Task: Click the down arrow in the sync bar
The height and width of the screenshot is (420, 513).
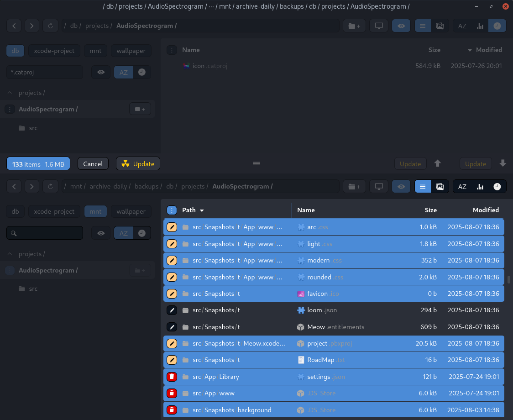Action: [x=503, y=163]
